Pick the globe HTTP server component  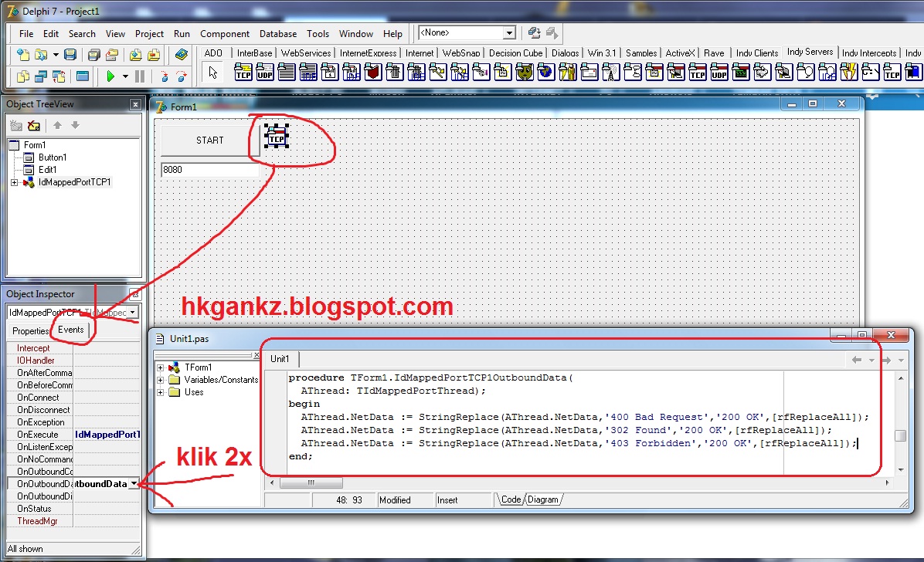coord(546,73)
